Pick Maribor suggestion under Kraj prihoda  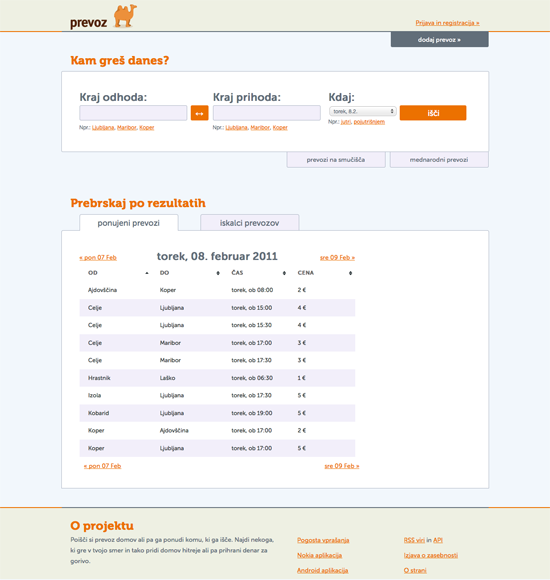click(x=260, y=128)
